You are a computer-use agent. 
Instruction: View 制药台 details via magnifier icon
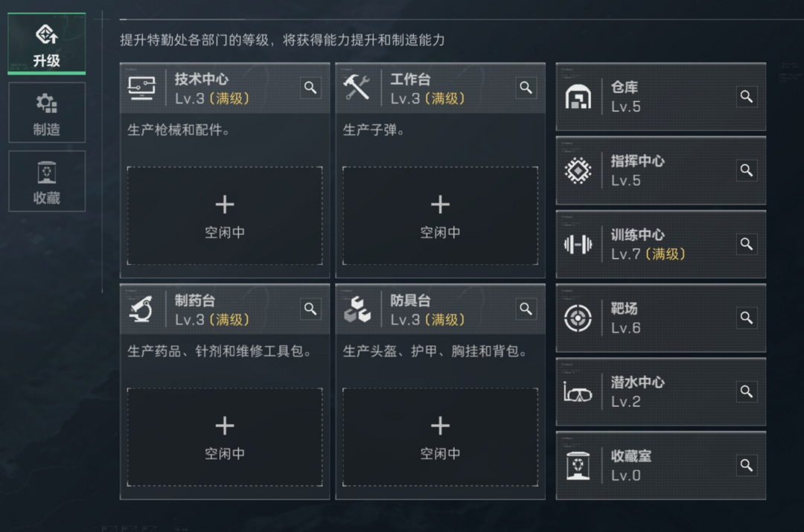310,309
